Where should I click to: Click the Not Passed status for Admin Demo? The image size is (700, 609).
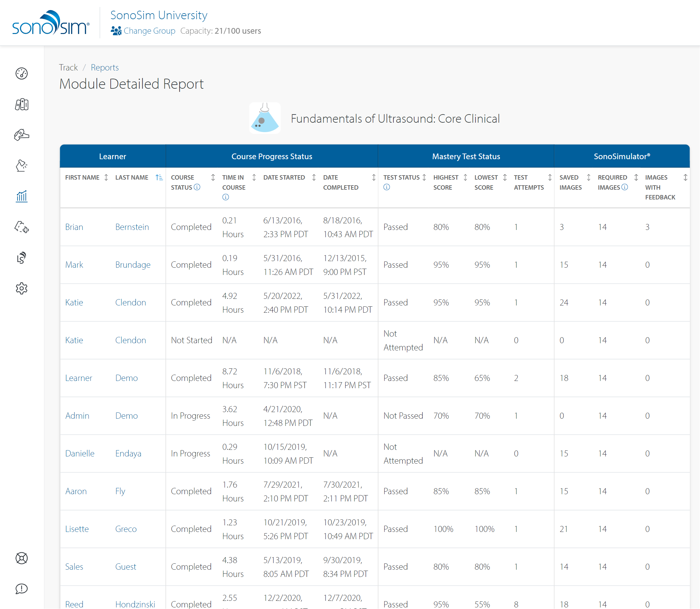403,416
